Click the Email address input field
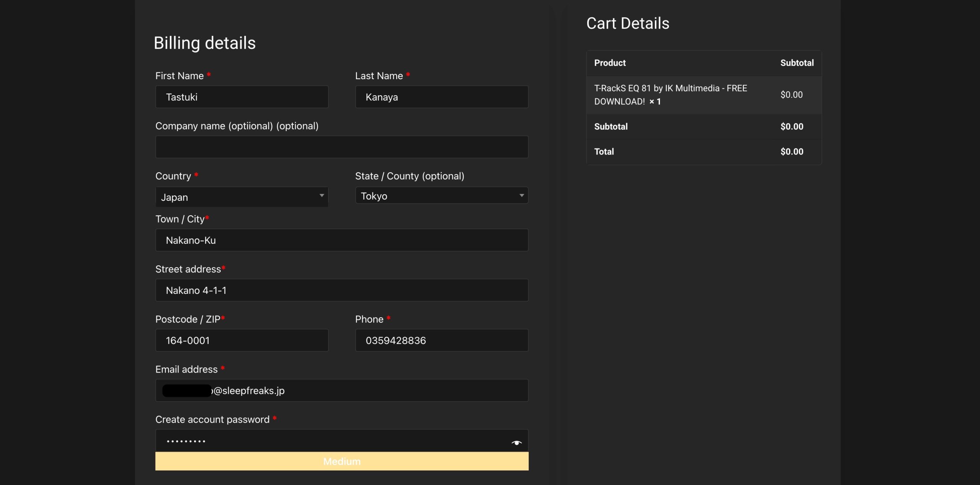 click(x=342, y=391)
